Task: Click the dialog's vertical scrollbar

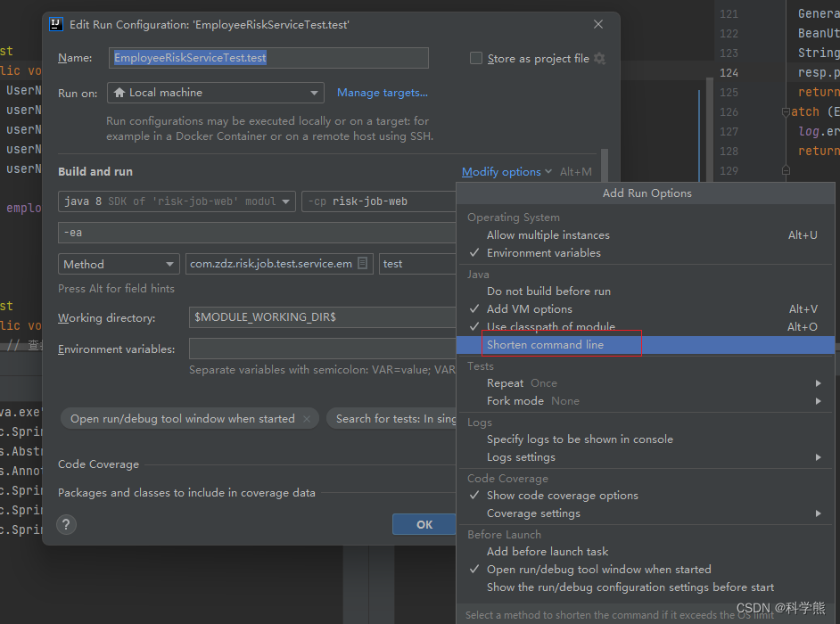Action: click(605, 166)
